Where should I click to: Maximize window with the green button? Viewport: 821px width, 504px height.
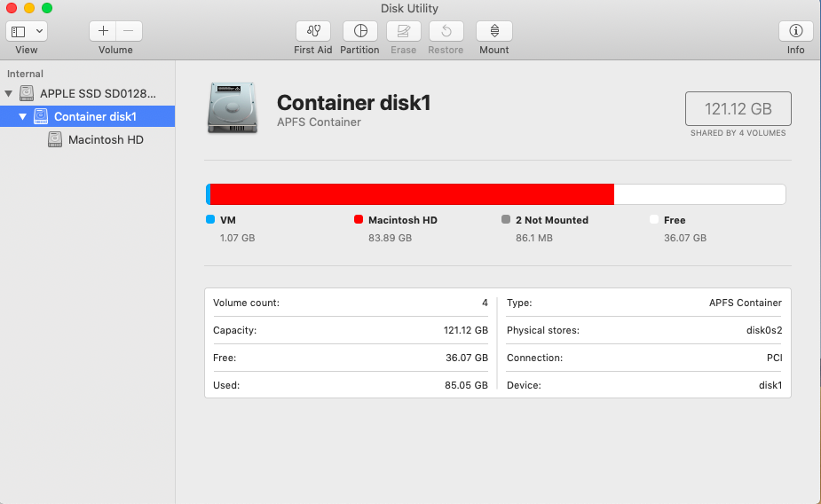pos(47,8)
